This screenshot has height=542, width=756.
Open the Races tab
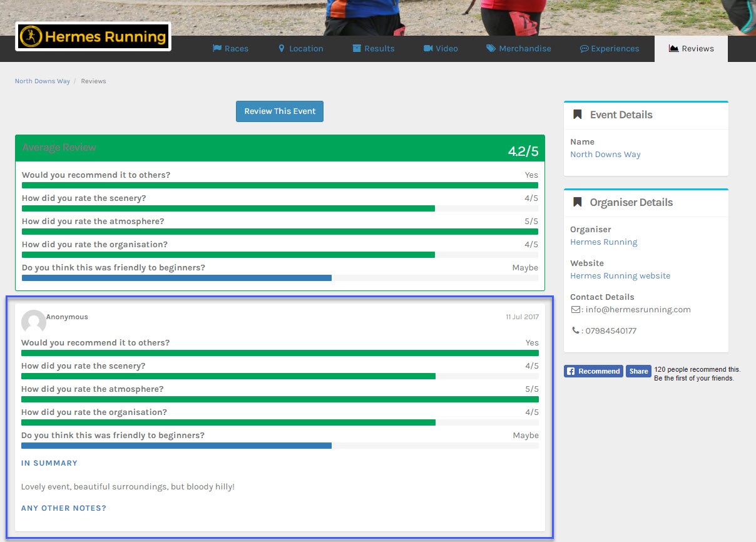[230, 48]
